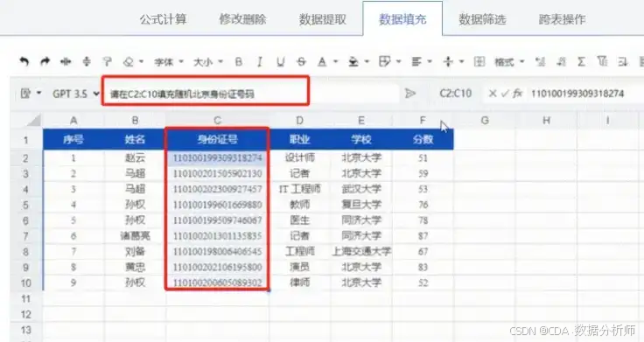Expand the arrow next to the document icon

point(39,94)
